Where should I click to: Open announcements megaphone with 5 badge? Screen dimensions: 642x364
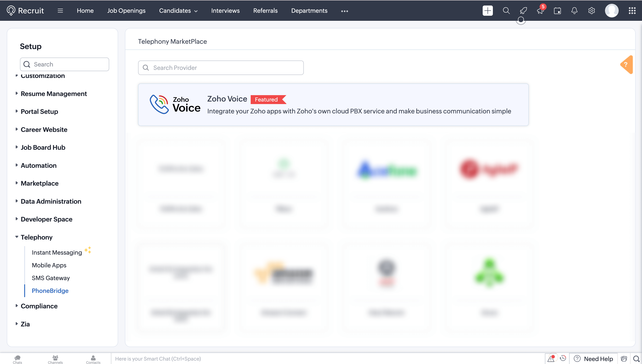(x=540, y=10)
